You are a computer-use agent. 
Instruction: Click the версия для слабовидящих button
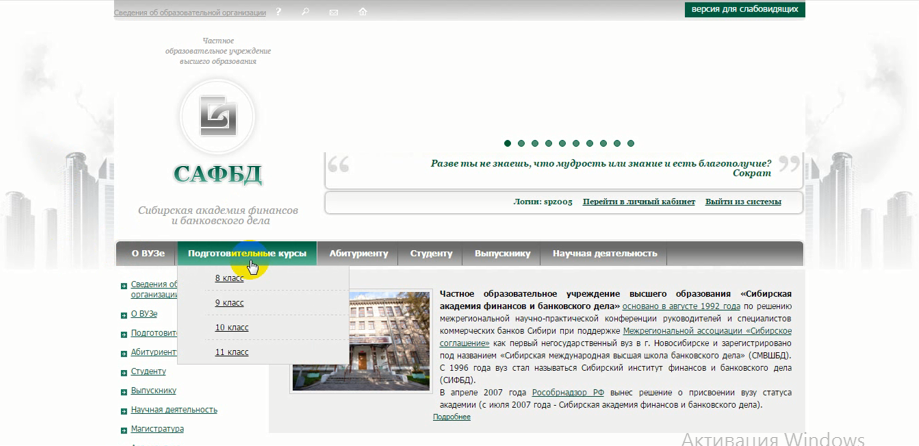coord(744,10)
